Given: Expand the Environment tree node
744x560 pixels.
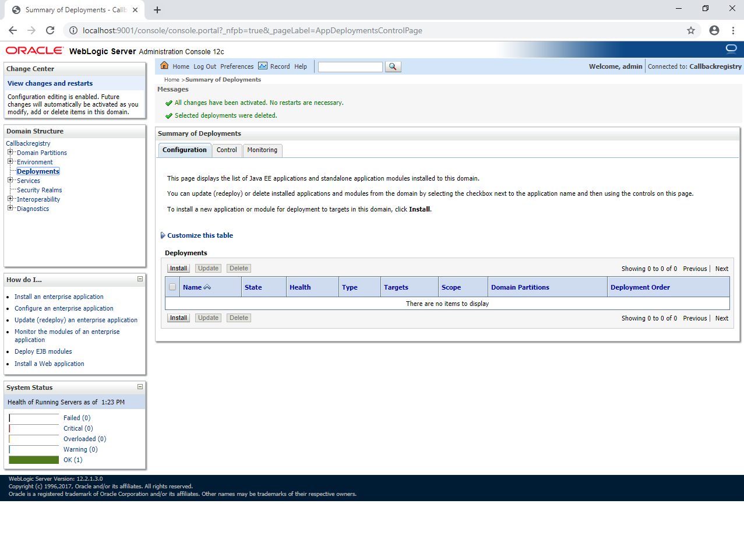Looking at the screenshot, I should pyautogui.click(x=10, y=162).
